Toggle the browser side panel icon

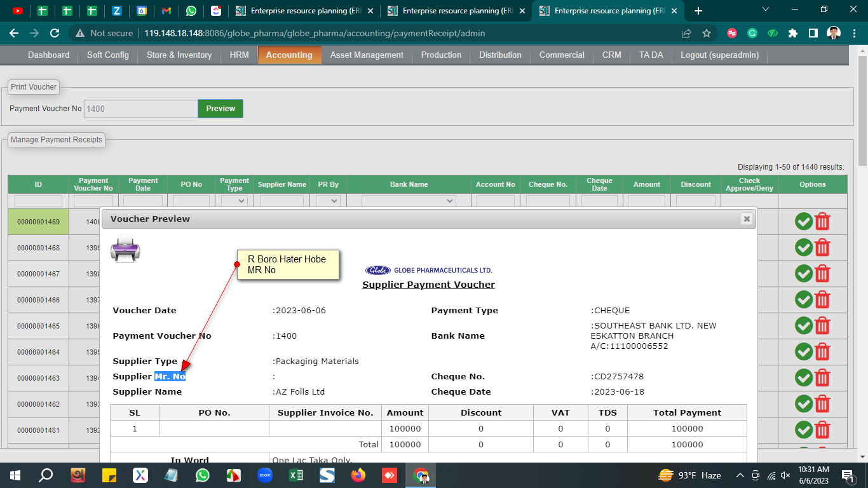813,33
